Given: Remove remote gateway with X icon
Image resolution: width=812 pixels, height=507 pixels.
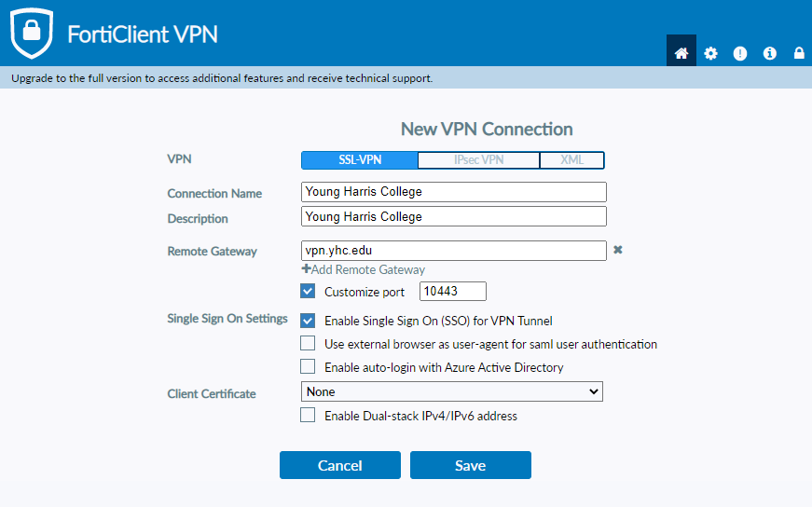Looking at the screenshot, I should pos(618,250).
